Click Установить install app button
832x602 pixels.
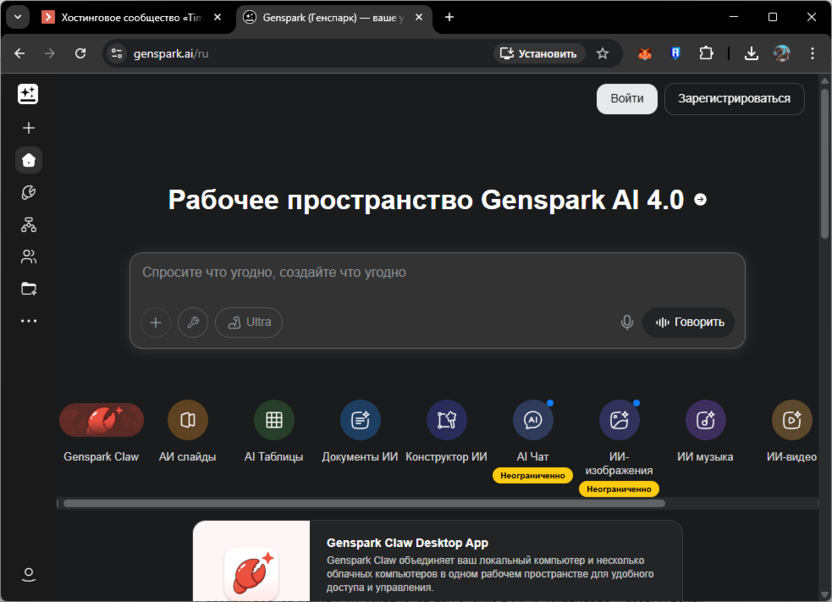(539, 54)
